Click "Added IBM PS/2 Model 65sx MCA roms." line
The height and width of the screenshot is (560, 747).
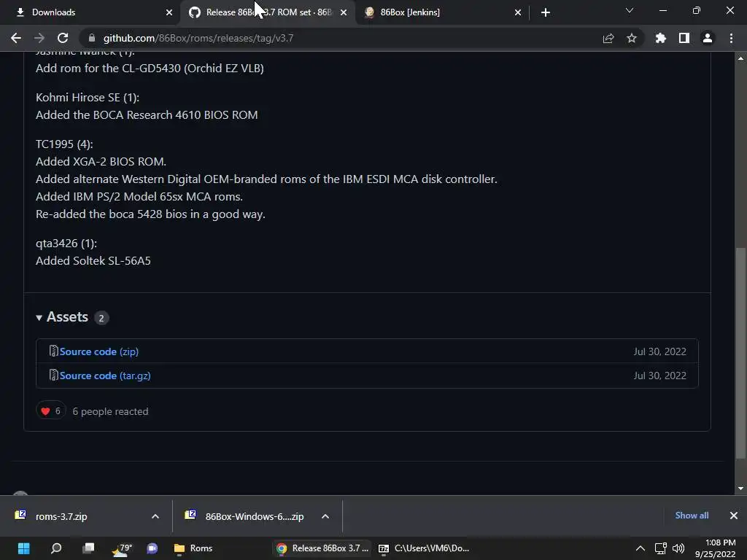click(139, 197)
